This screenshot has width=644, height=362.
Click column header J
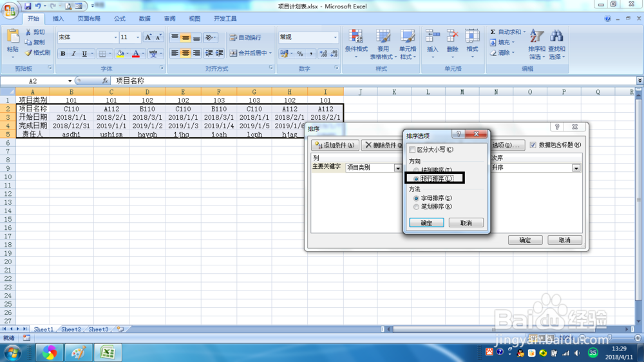tap(360, 91)
